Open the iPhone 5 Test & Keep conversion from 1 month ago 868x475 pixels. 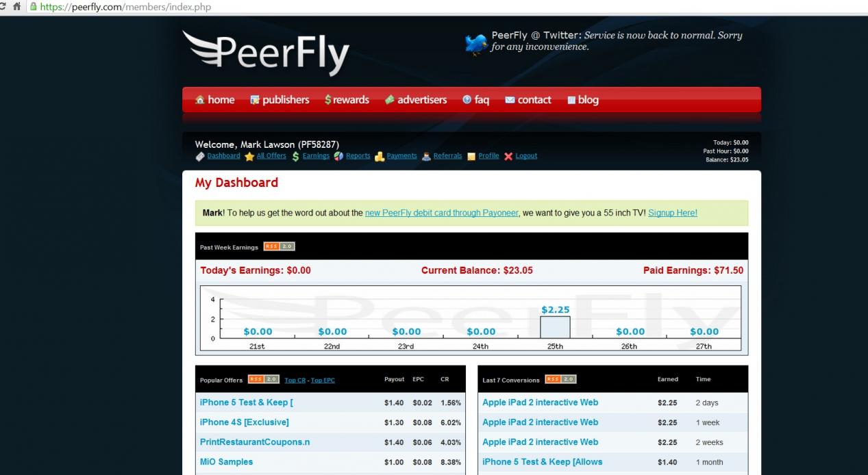click(543, 462)
